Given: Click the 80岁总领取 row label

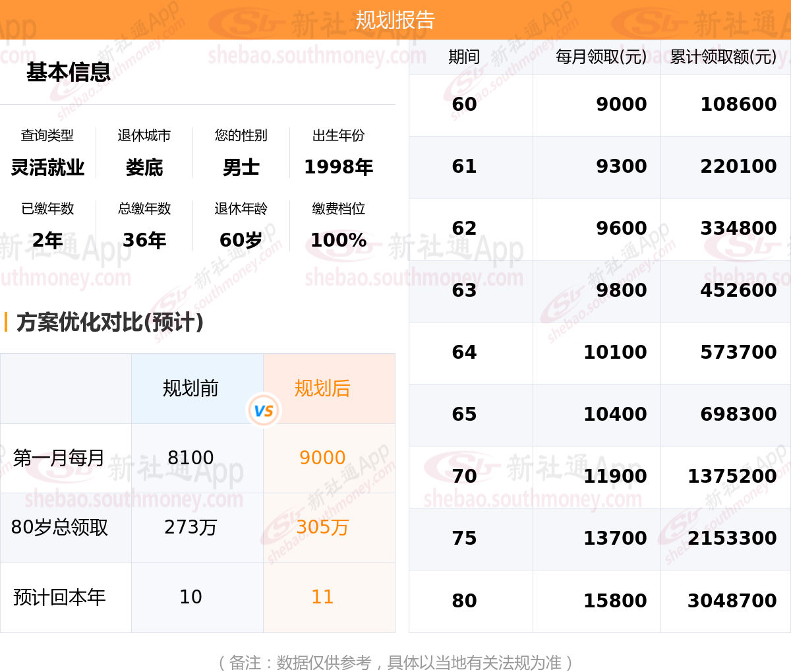Looking at the screenshot, I should 59,528.
